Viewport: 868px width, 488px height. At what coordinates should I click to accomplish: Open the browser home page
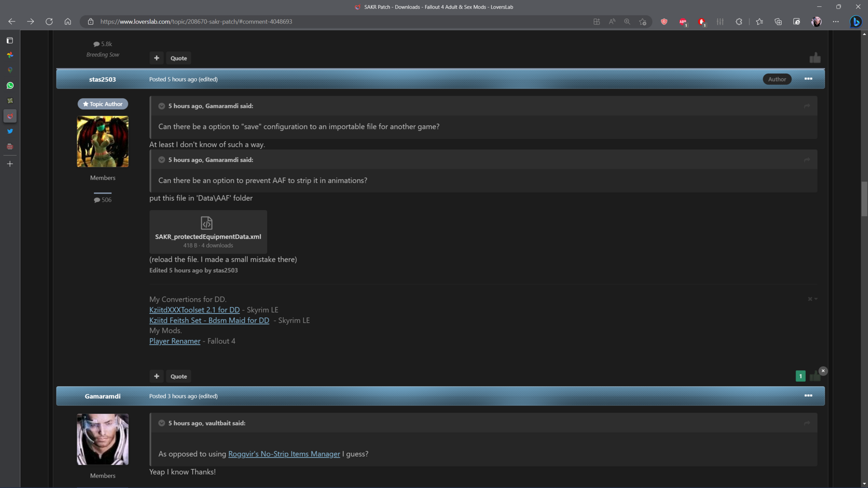tap(68, 21)
